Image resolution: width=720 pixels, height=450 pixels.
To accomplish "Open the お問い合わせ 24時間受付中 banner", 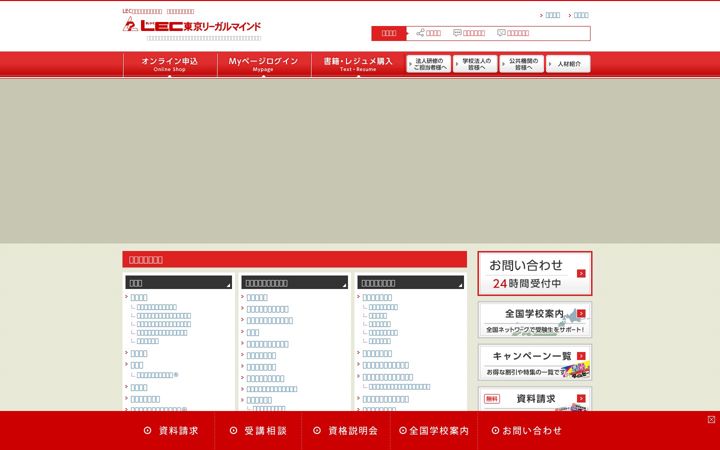I will point(535,274).
